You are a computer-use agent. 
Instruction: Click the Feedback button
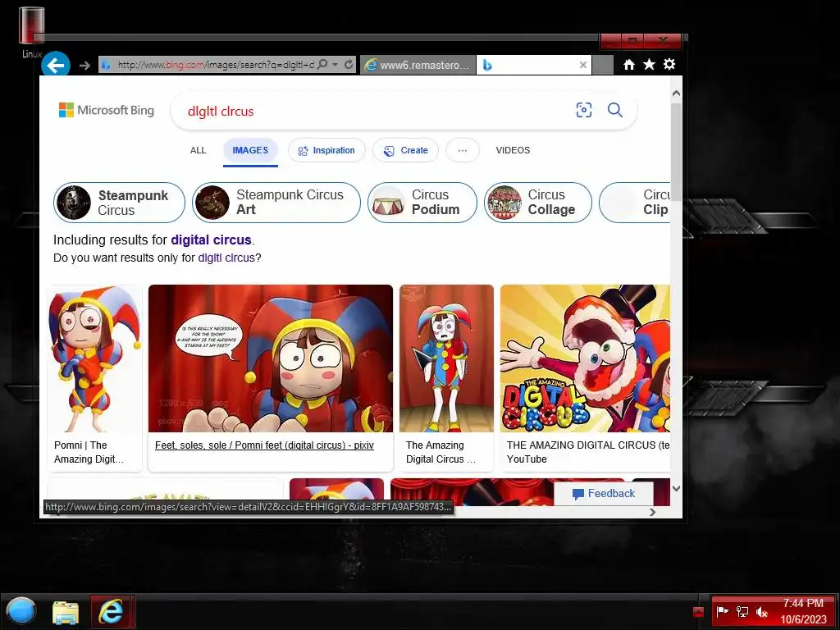604,493
